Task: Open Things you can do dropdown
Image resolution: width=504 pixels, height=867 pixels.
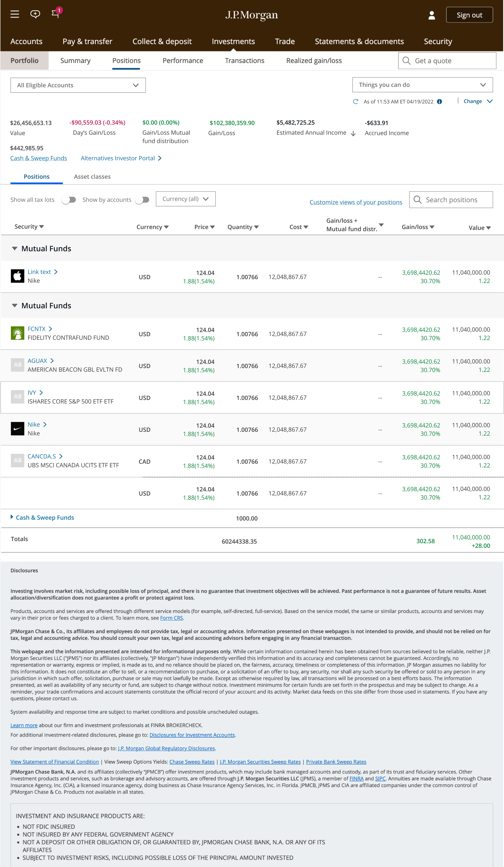Action: (x=422, y=85)
